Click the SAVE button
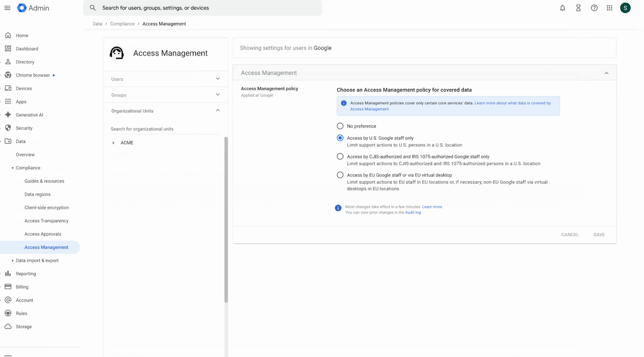 tap(599, 234)
